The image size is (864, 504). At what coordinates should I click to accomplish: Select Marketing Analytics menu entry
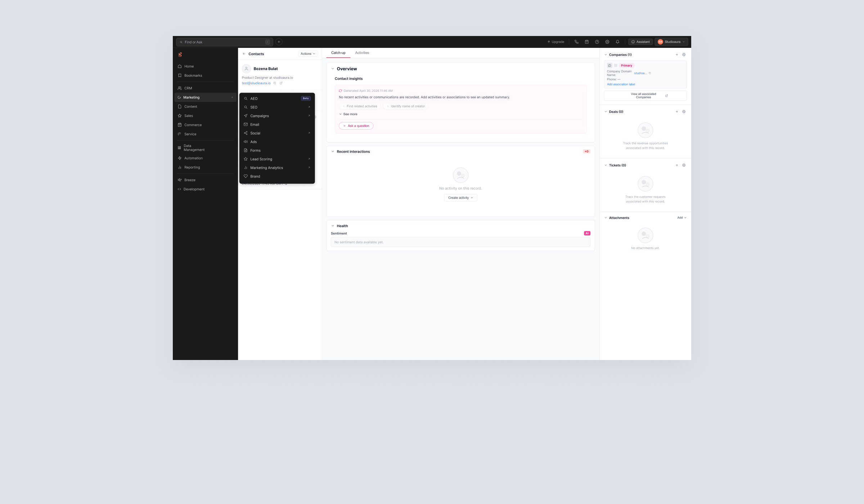277,168
